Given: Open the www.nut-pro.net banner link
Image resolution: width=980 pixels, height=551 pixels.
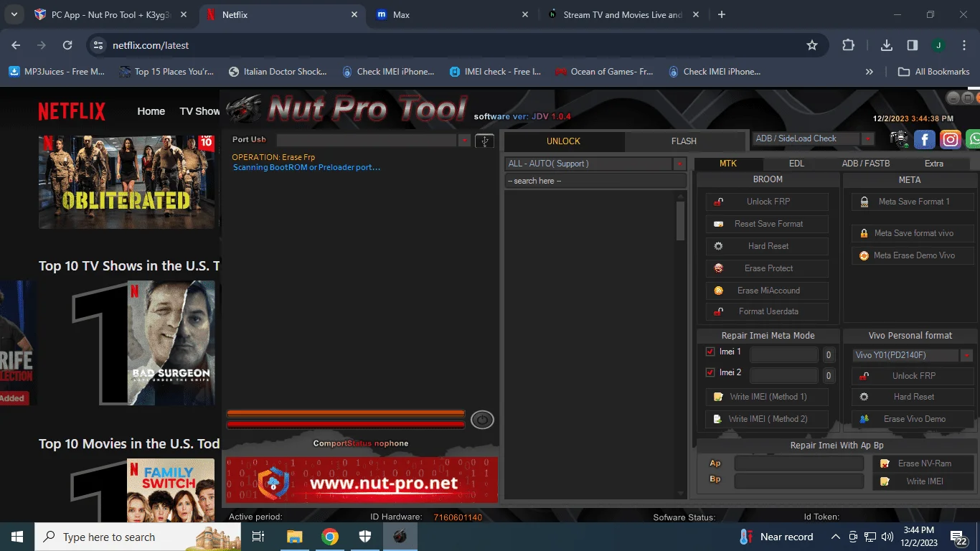Looking at the screenshot, I should 362,480.
